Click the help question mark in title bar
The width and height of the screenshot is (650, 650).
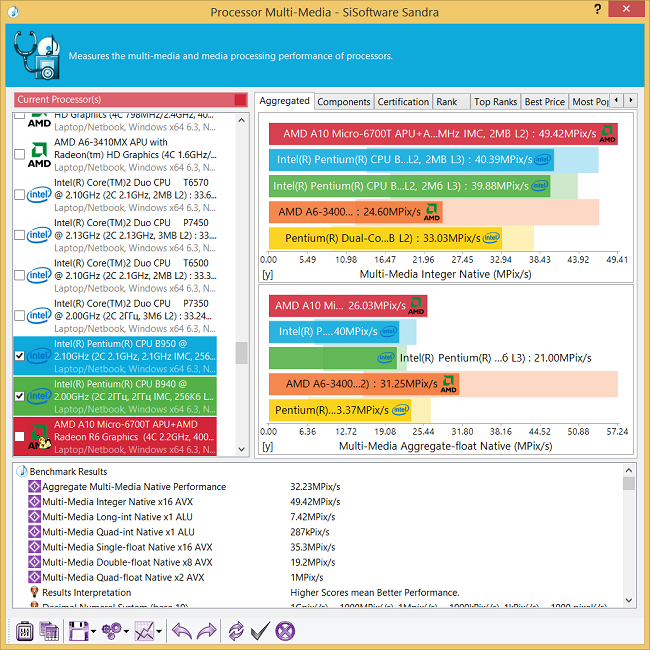tap(597, 9)
